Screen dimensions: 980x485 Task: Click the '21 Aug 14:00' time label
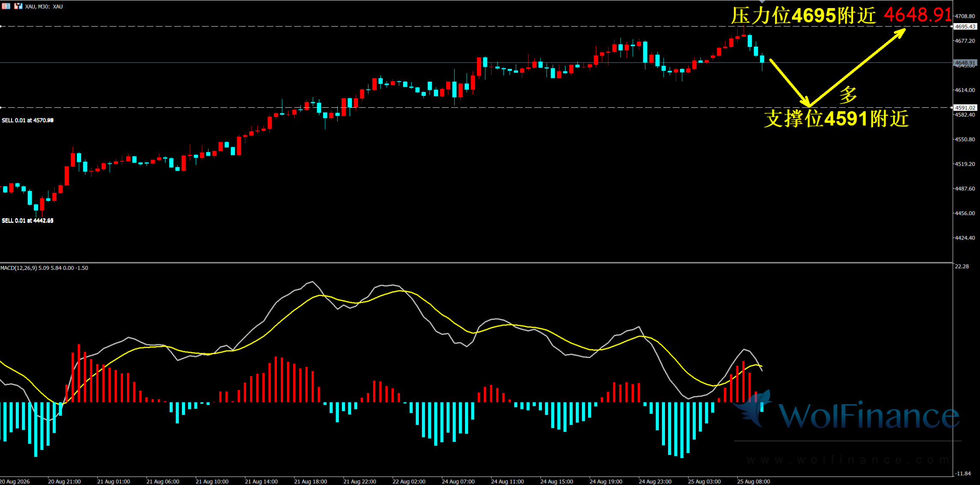point(262,482)
